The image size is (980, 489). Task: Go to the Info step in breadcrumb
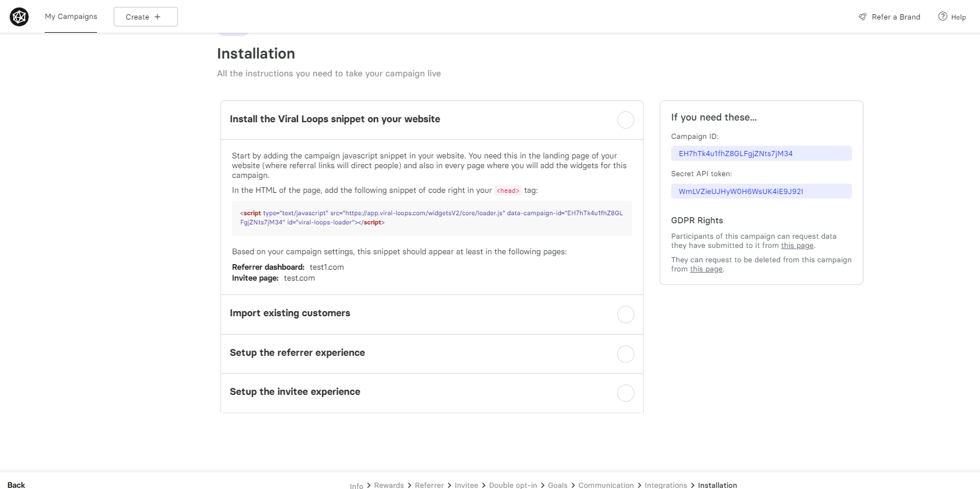point(357,486)
